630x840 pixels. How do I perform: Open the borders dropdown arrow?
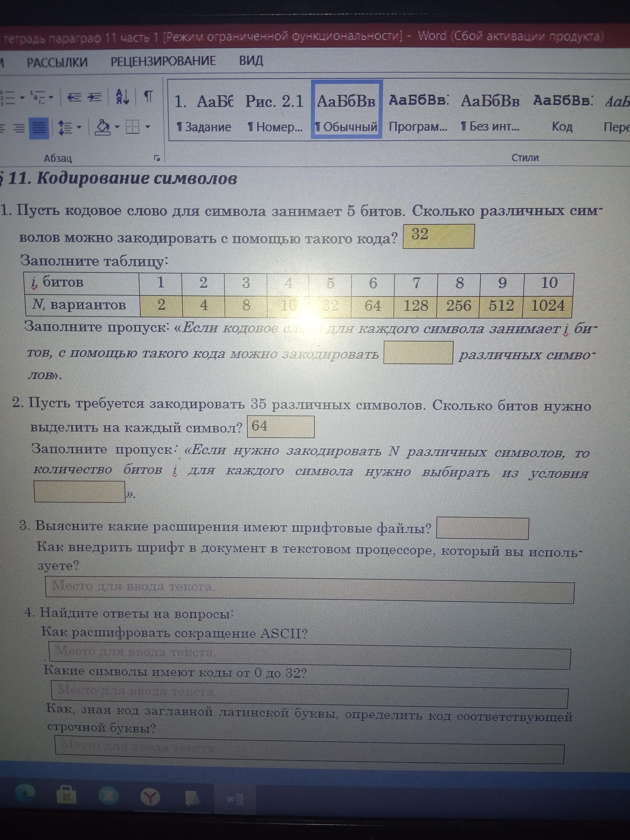click(x=148, y=127)
